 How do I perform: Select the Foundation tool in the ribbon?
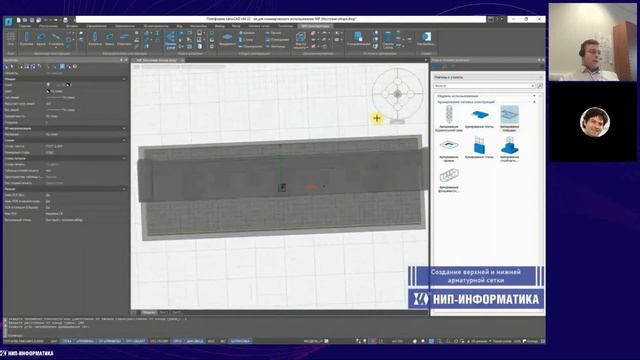pos(227,39)
